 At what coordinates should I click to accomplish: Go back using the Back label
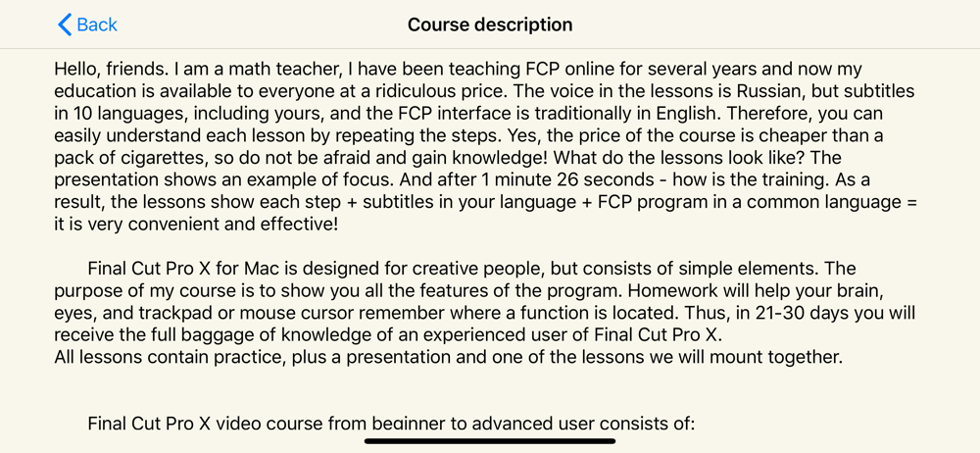[x=97, y=25]
